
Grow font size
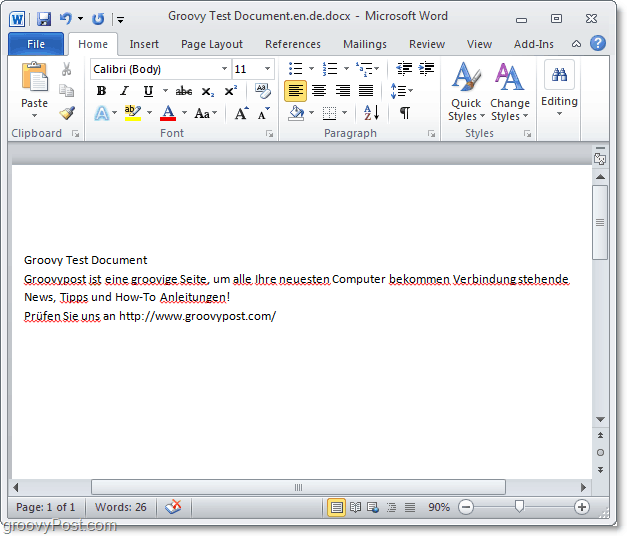pyautogui.click(x=241, y=113)
